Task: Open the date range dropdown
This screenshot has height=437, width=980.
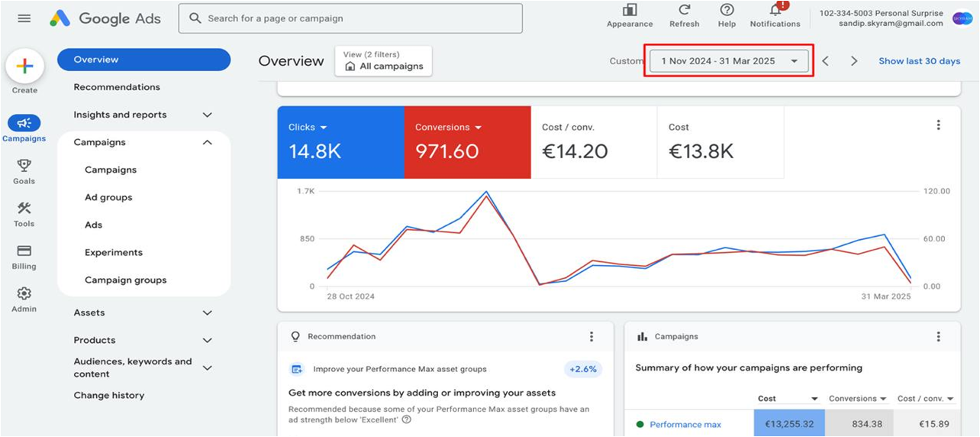Action: pyautogui.click(x=729, y=61)
